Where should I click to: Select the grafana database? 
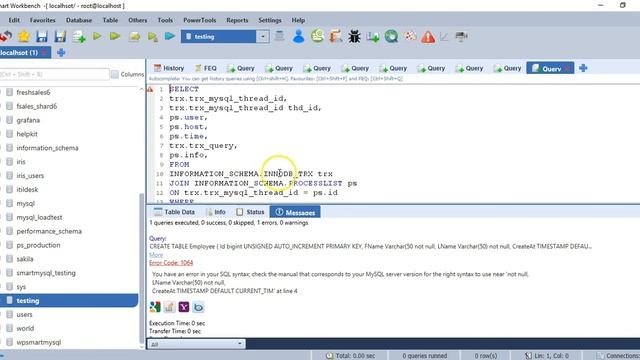click(28, 120)
